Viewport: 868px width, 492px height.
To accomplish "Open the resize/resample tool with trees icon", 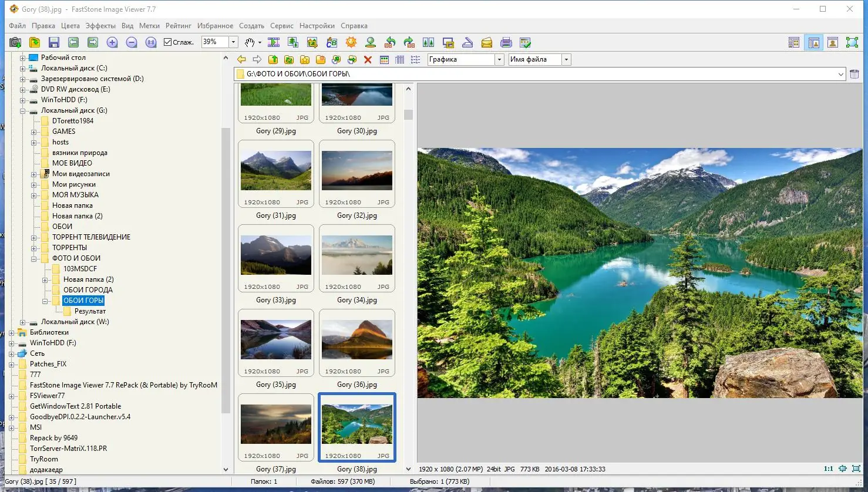I will click(x=293, y=42).
